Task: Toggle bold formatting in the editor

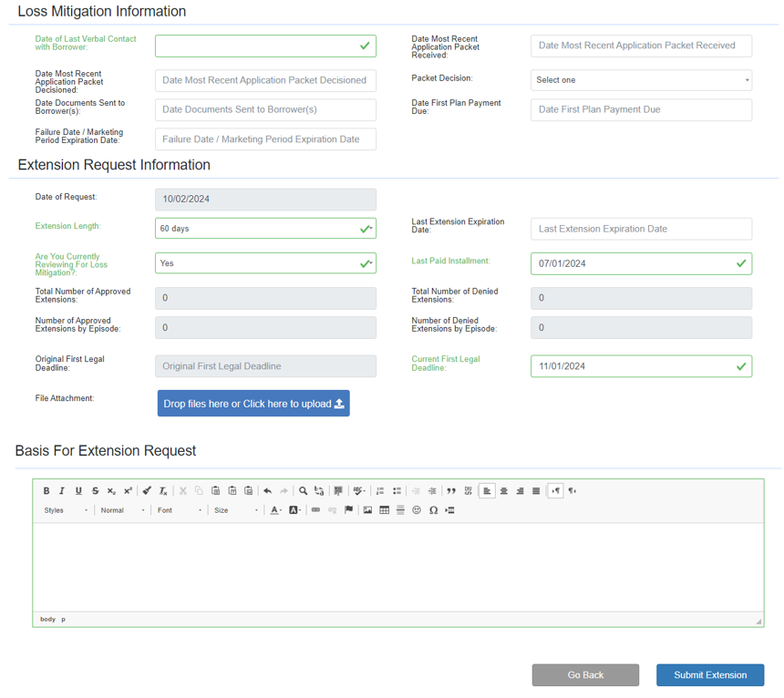Action: [46, 491]
